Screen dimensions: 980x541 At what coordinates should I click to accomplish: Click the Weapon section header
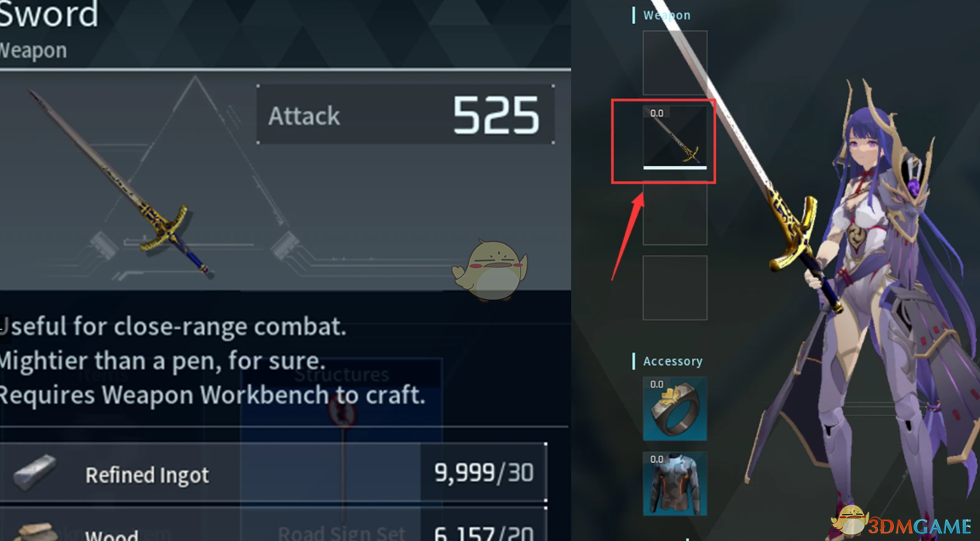(666, 15)
